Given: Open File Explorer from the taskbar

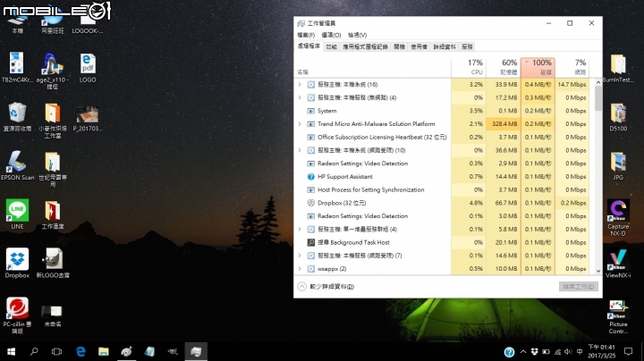Looking at the screenshot, I should point(104,351).
